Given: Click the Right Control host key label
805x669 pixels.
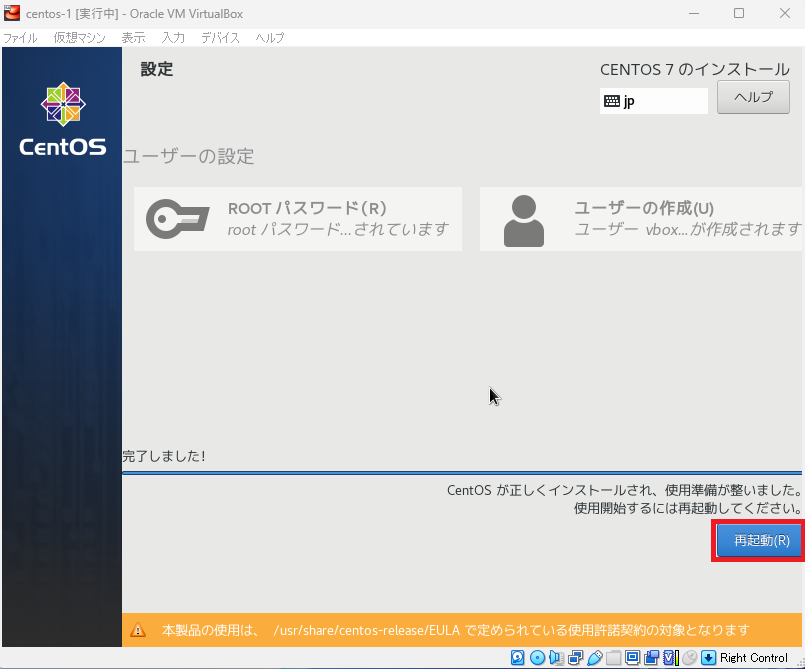Looking at the screenshot, I should (754, 658).
